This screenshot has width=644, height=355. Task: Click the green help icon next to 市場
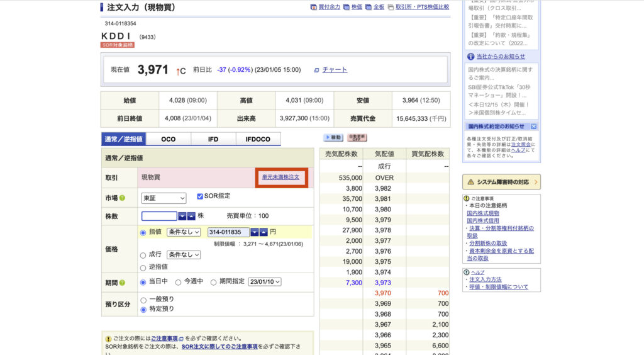[x=122, y=198]
